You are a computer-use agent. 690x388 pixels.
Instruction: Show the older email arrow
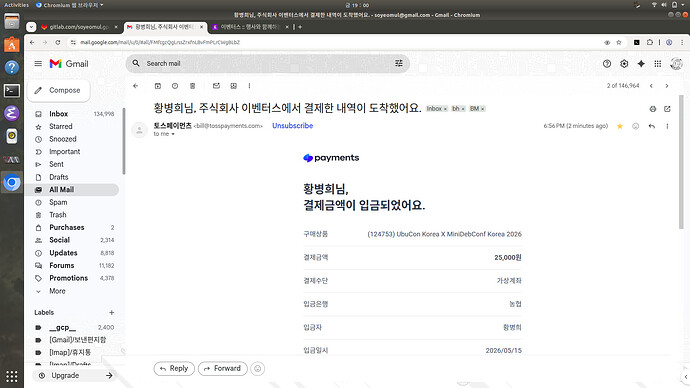point(667,86)
